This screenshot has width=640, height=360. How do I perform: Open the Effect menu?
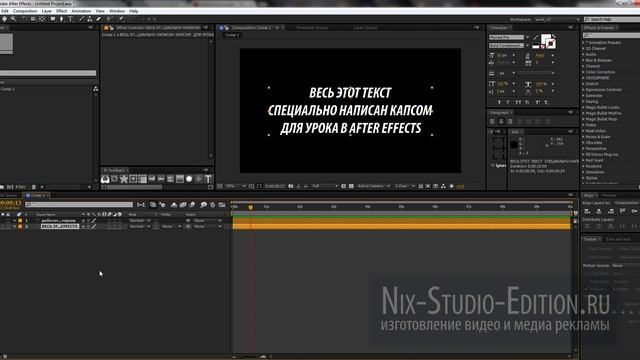point(62,11)
